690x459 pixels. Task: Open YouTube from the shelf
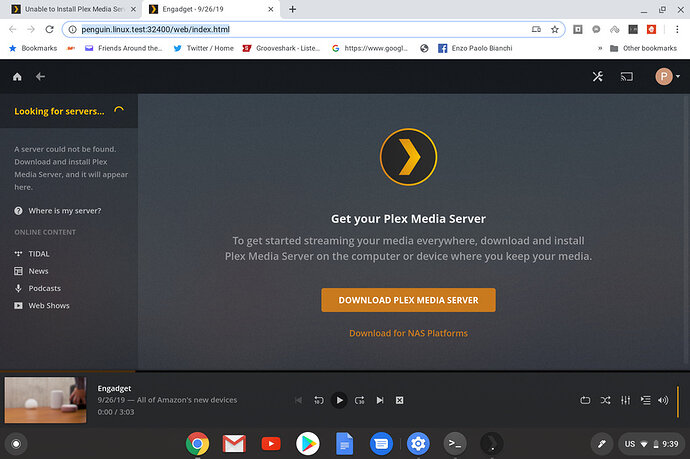(271, 444)
